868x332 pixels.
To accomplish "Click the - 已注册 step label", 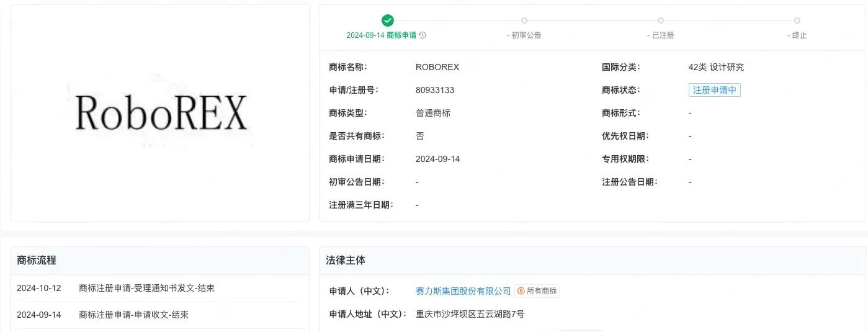I will pyautogui.click(x=661, y=35).
